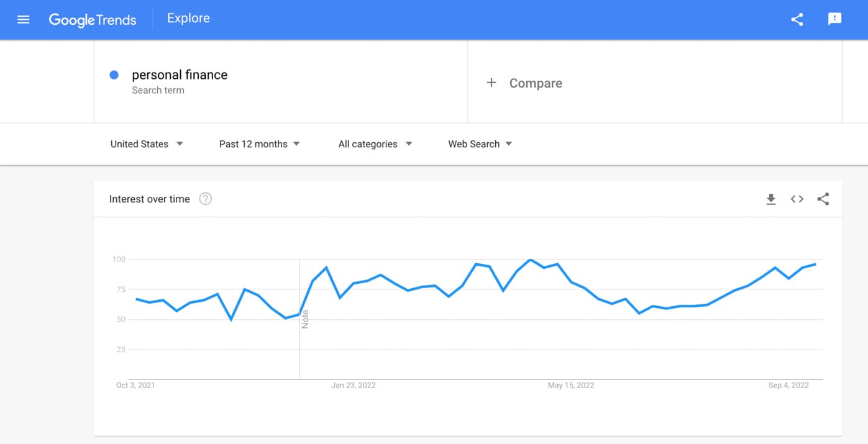Click the share icon in header
The width and height of the screenshot is (868, 444).
pyautogui.click(x=797, y=19)
